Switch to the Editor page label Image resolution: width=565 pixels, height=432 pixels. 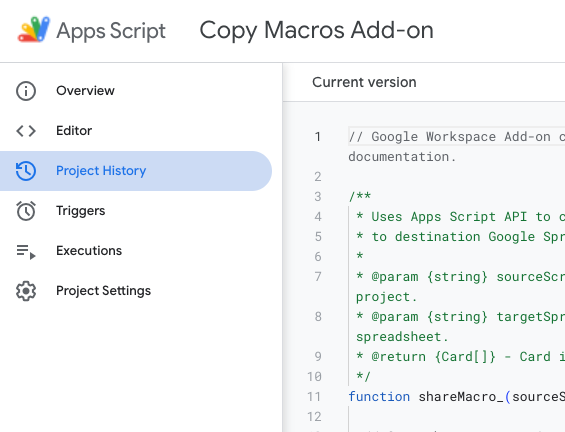click(x=74, y=131)
